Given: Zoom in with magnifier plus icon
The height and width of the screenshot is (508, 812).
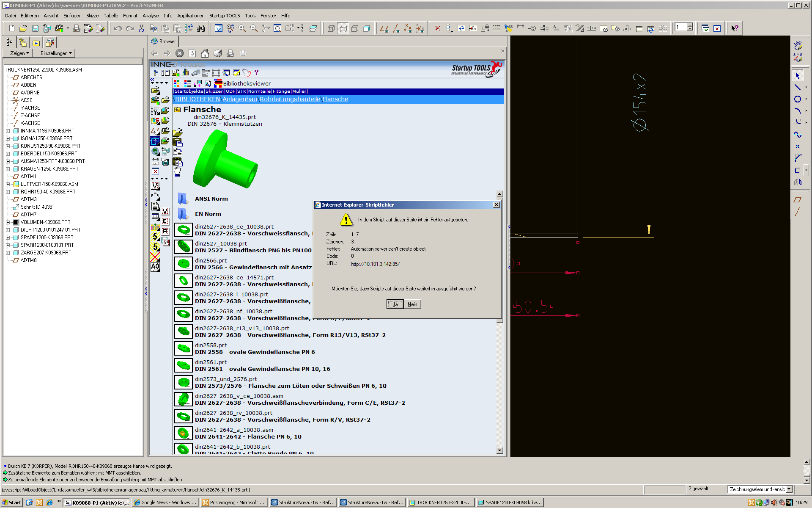Looking at the screenshot, I should coord(242,28).
